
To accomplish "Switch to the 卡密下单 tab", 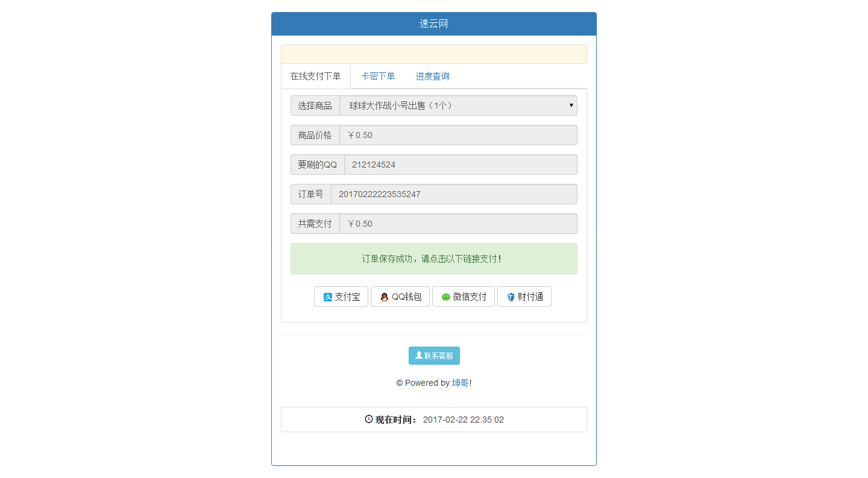I will (x=378, y=76).
